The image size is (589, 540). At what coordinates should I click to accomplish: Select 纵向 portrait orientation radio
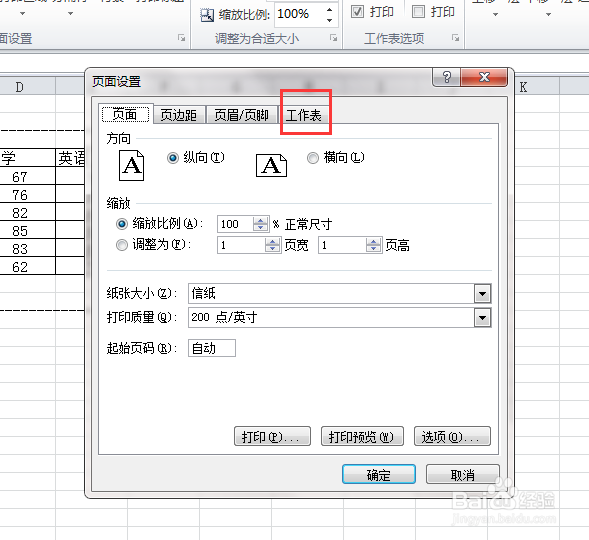[173, 158]
